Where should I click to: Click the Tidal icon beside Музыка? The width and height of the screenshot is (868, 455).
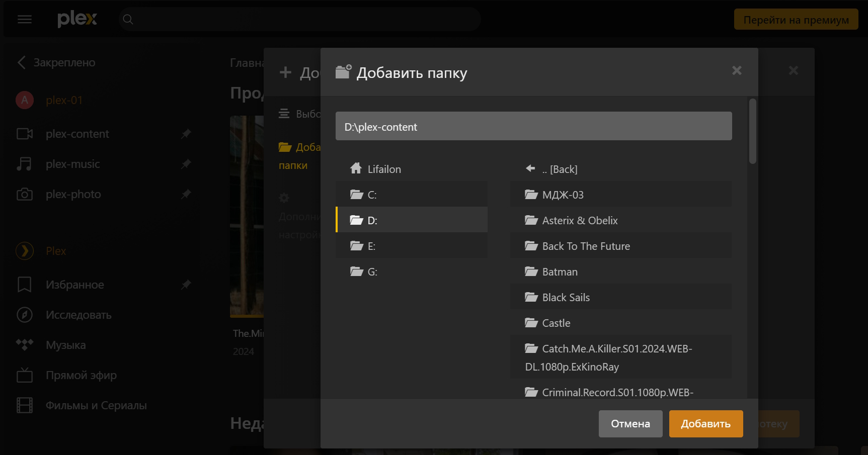point(25,344)
